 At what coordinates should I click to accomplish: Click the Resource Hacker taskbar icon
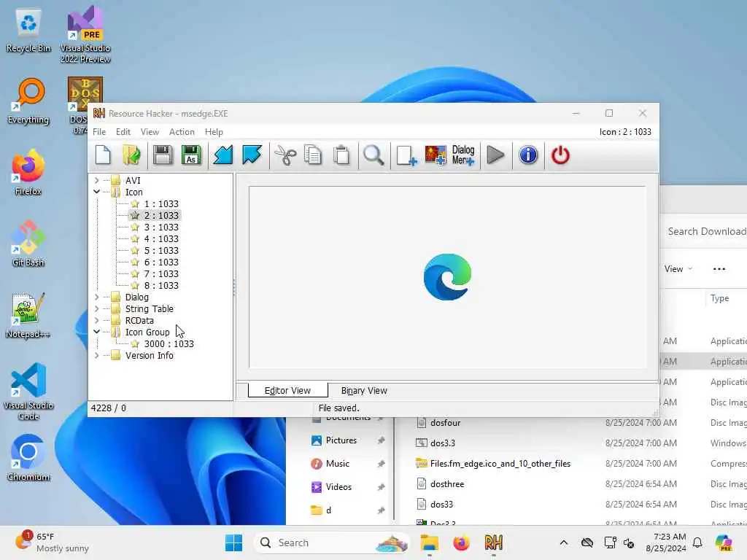pos(494,542)
